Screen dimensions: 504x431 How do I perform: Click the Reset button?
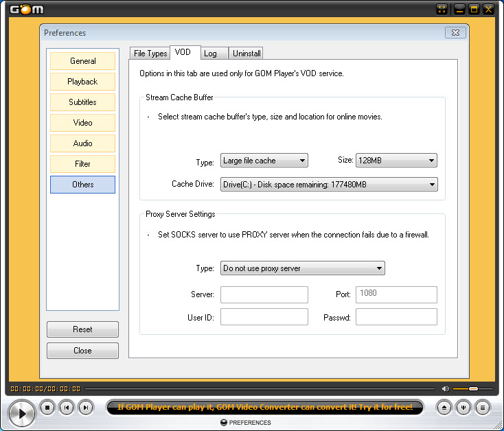[82, 329]
